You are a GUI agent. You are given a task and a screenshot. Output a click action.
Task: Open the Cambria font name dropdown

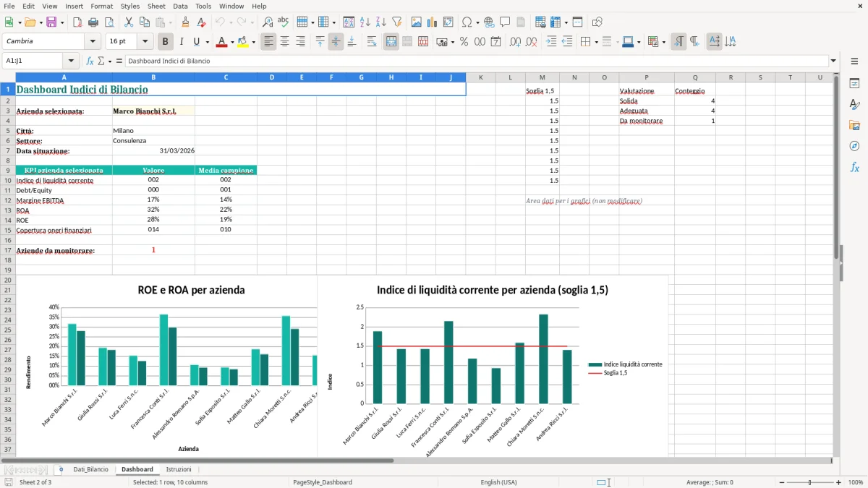[92, 41]
